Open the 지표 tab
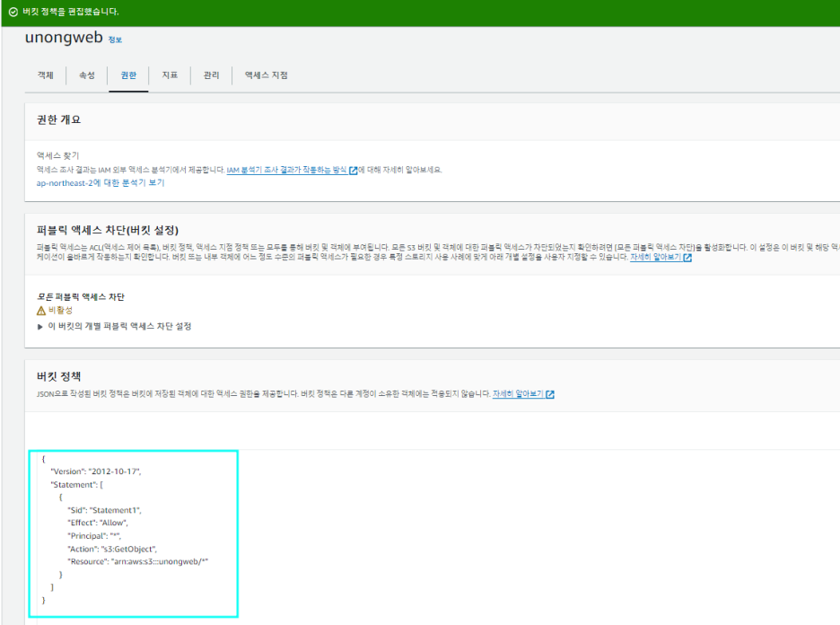 pos(170,75)
